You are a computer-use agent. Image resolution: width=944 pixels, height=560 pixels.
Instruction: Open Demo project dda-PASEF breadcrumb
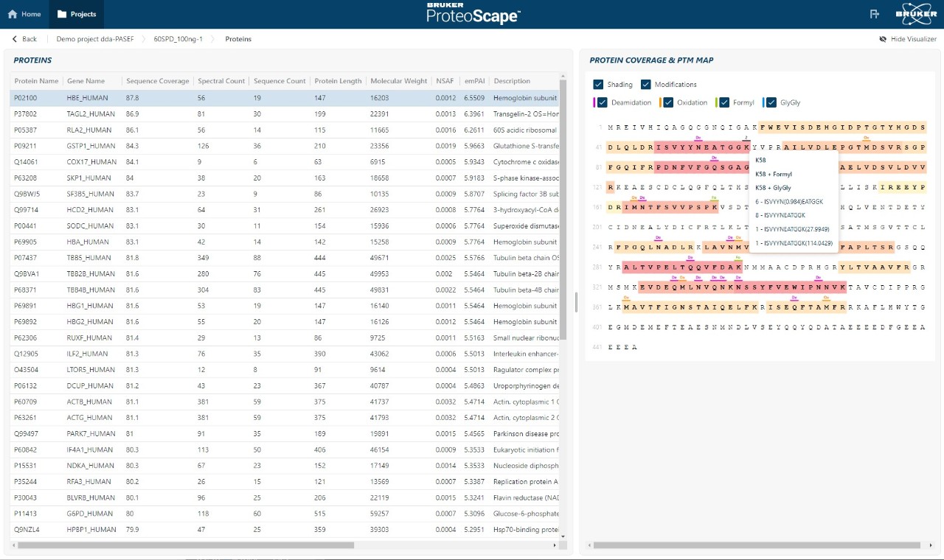click(x=95, y=39)
